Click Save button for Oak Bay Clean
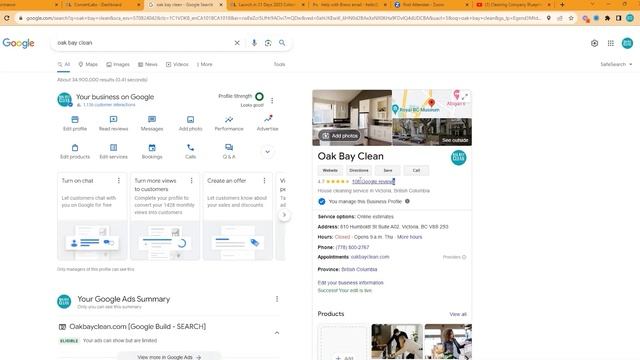This screenshot has width=640, height=360. point(388,170)
